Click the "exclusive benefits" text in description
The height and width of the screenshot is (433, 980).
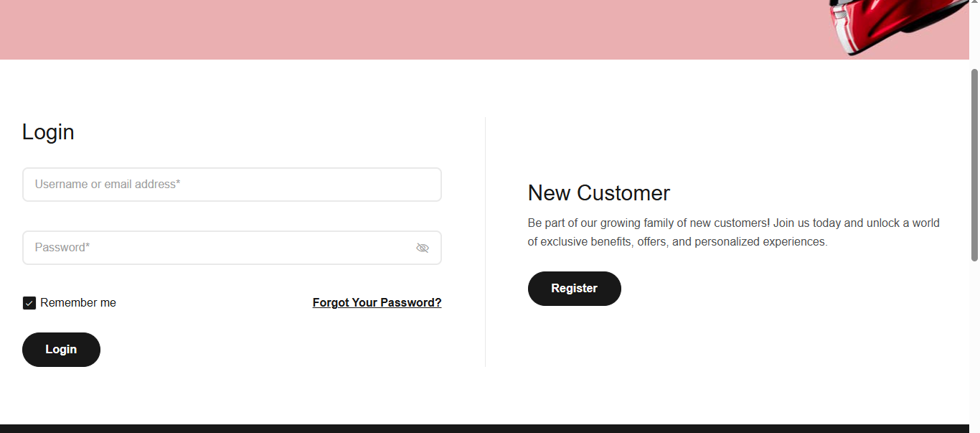coord(587,242)
